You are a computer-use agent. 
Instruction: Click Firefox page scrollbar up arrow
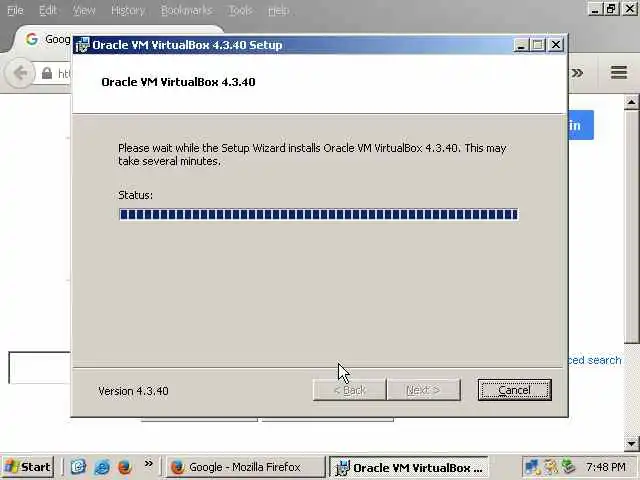(x=631, y=102)
